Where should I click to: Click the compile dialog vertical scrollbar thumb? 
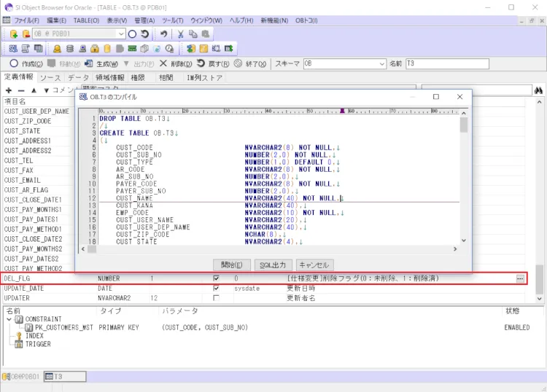(464, 125)
